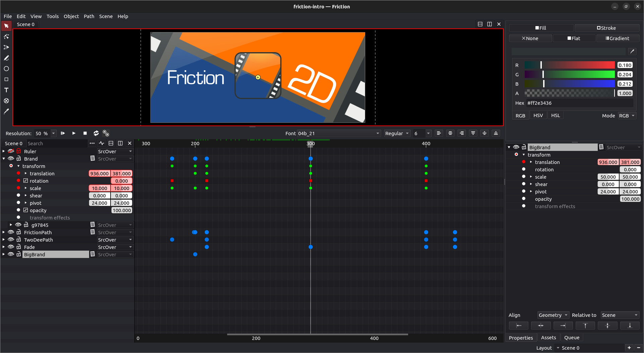
Task: Toggle graph editor view icon
Action: point(102,143)
